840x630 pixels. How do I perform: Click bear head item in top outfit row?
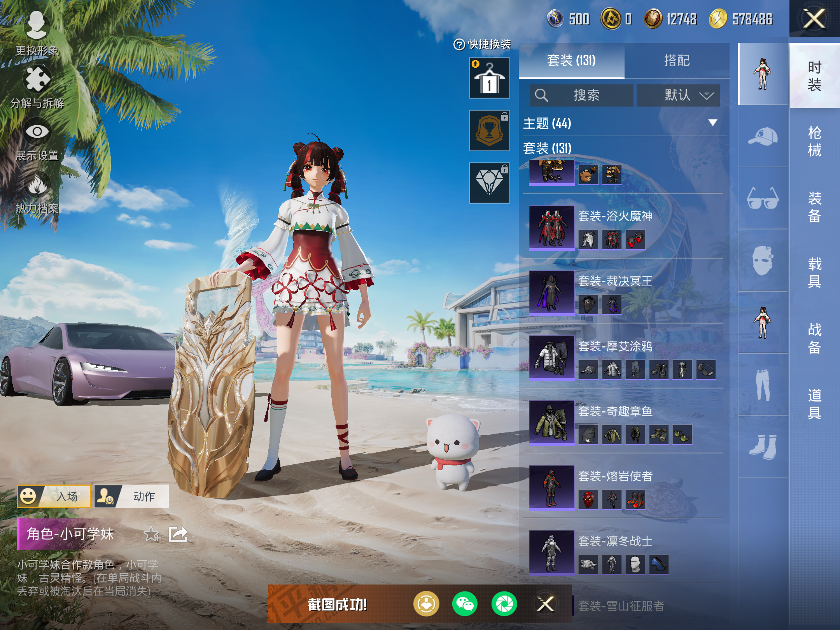point(588,175)
